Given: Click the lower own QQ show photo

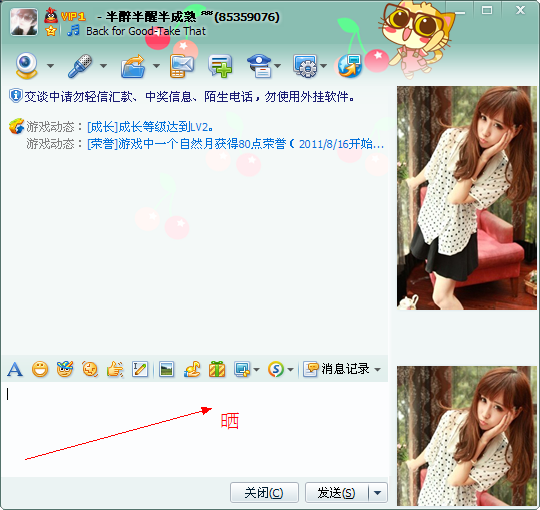Looking at the screenshot, I should pos(467,436).
